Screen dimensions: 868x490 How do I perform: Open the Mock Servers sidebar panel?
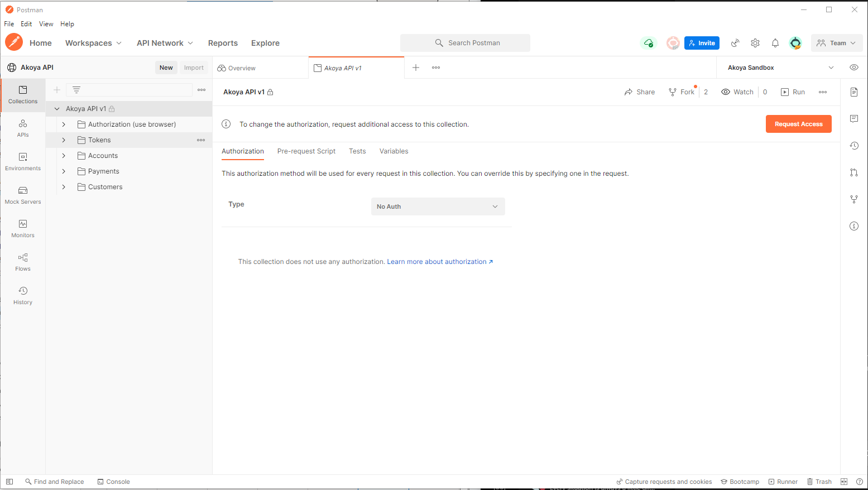click(23, 195)
